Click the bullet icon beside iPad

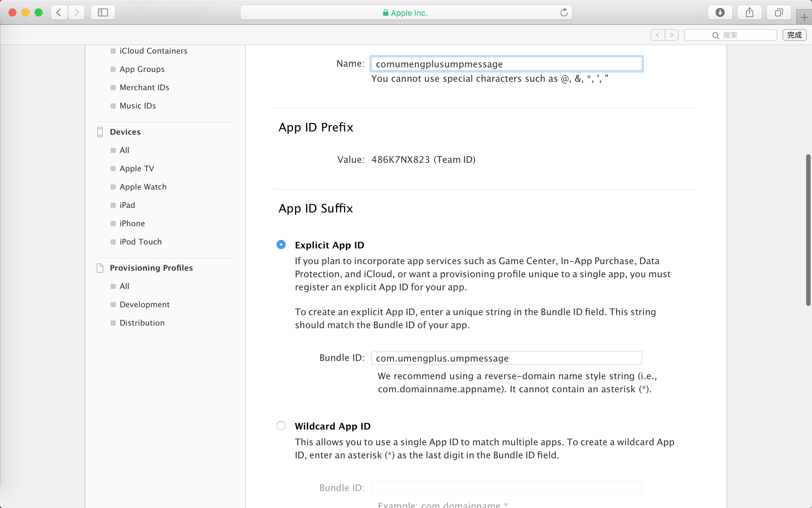(113, 205)
